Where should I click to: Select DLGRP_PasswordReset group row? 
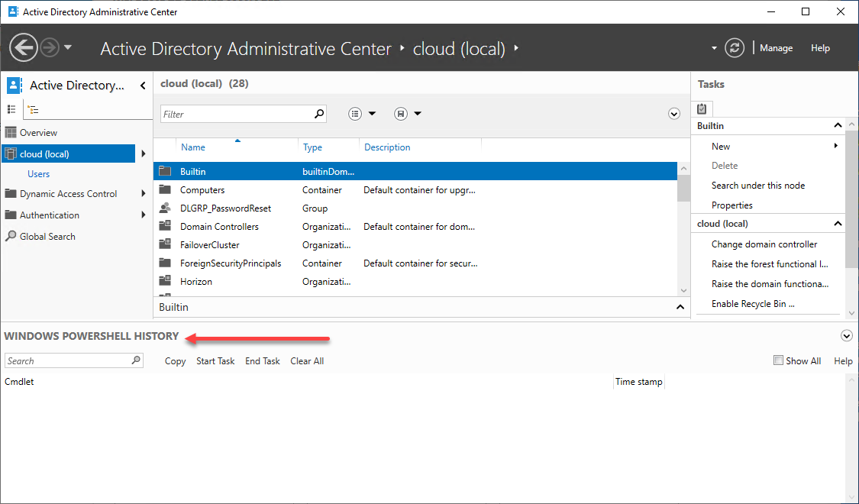coord(415,208)
